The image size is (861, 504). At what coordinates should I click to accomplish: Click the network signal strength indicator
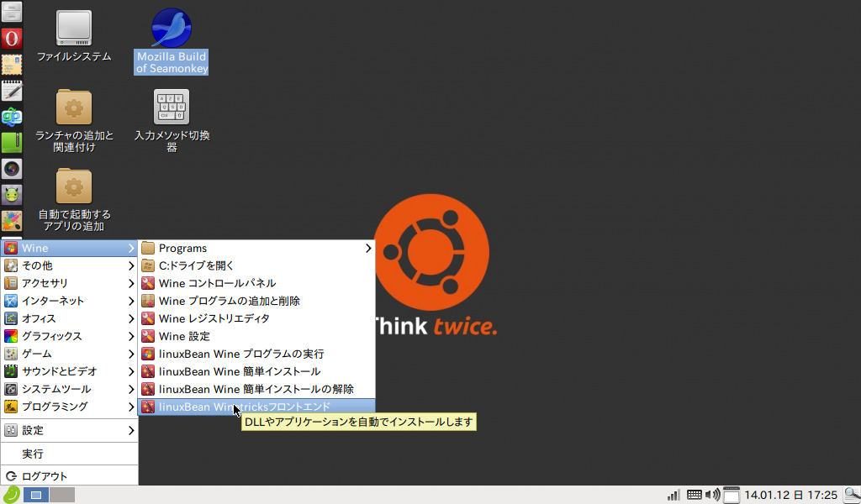pyautogui.click(x=673, y=495)
